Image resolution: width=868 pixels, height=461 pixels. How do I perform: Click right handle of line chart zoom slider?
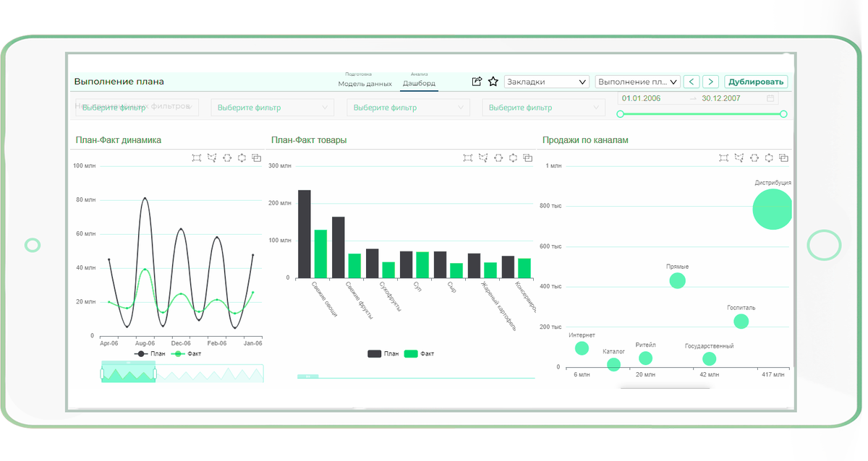[155, 374]
